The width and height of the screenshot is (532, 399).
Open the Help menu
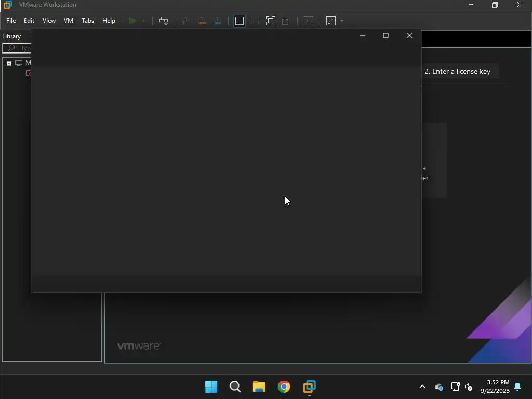[109, 21]
